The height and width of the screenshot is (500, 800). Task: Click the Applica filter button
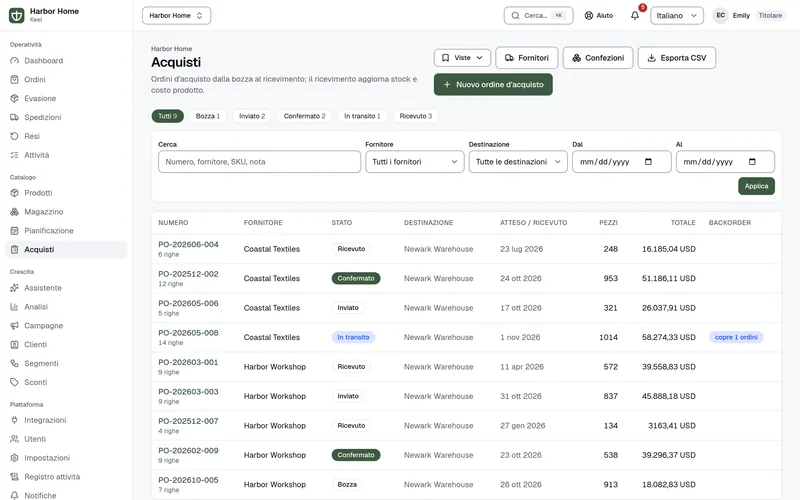756,186
